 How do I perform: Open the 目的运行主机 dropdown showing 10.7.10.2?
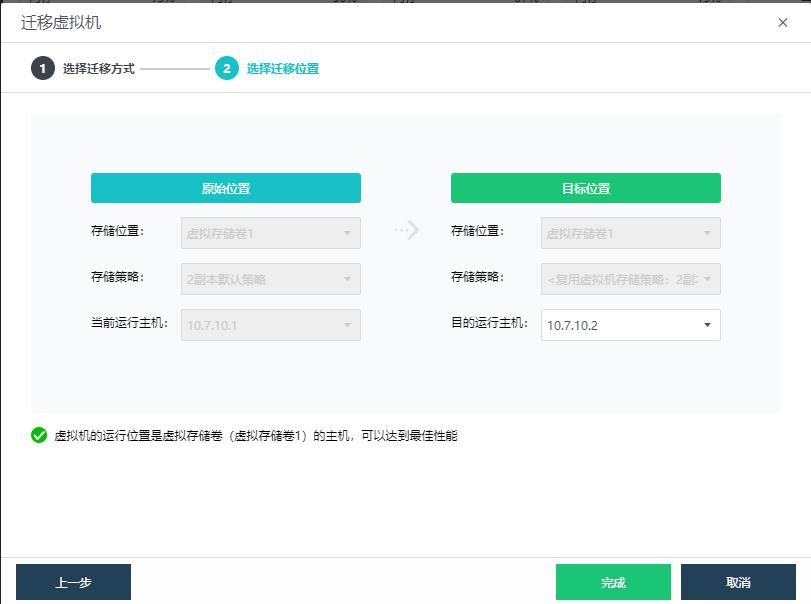click(630, 325)
